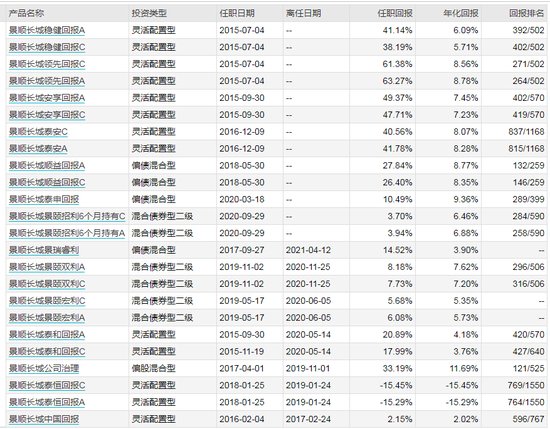Open the 景顺长城景颐宏利C fund link
The image size is (550, 429).
(x=47, y=301)
